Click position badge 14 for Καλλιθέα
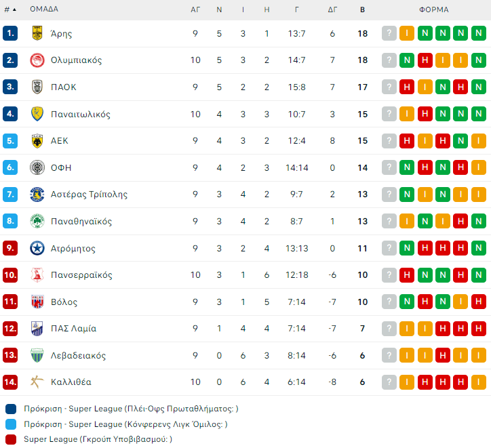 coord(10,382)
